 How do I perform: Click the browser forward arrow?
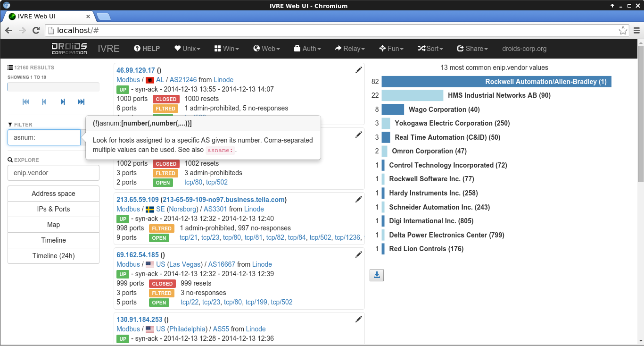(22, 30)
